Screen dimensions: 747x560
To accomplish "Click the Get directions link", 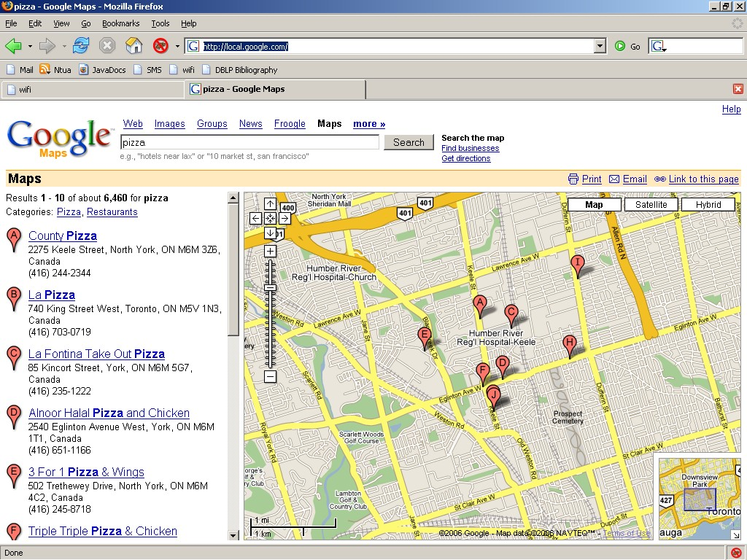I will (x=466, y=158).
